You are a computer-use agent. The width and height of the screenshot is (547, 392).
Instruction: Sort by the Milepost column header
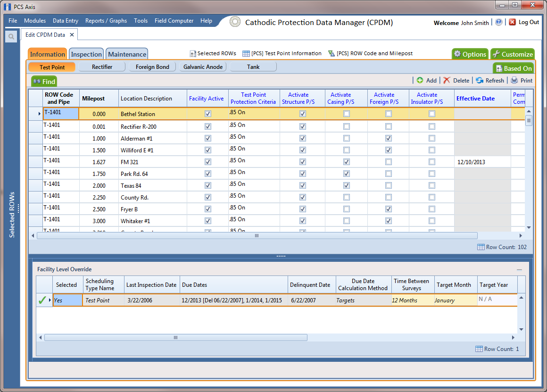coord(99,99)
